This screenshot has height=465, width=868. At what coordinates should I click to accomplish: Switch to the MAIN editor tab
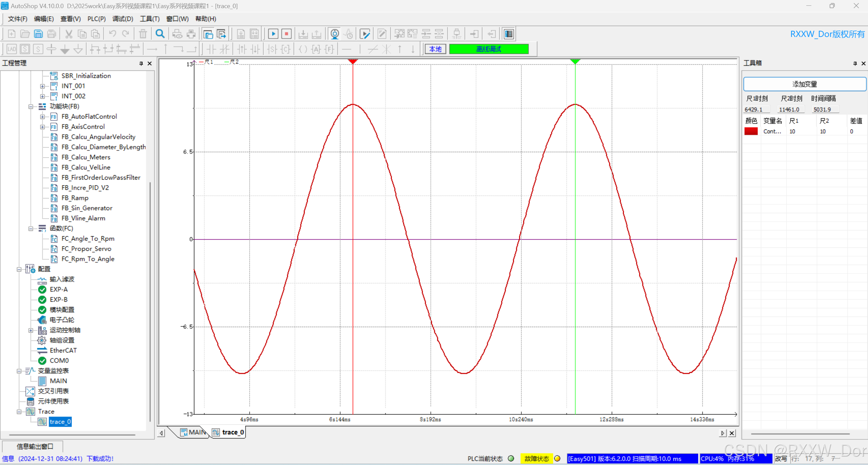click(x=193, y=432)
